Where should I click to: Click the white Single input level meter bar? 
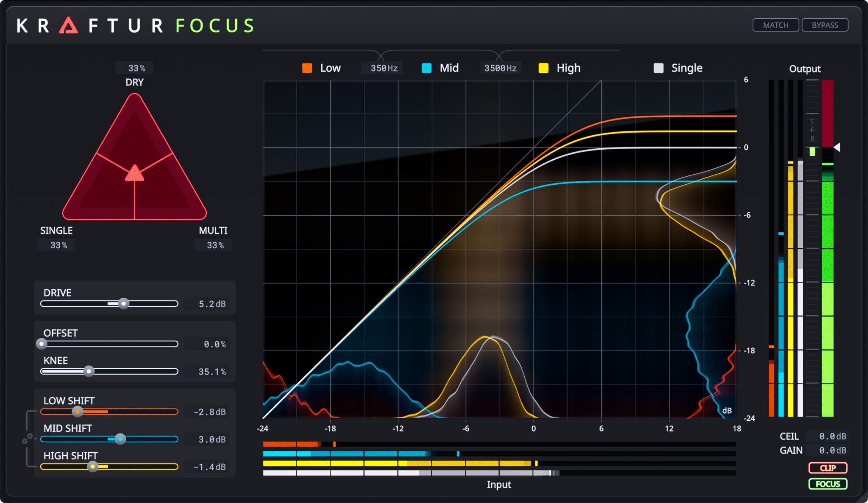tap(499, 473)
